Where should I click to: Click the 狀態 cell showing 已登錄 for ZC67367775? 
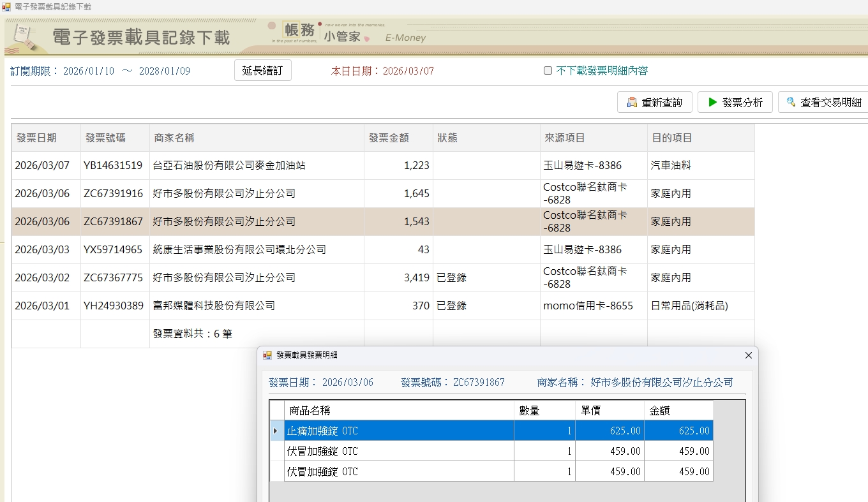click(x=451, y=277)
